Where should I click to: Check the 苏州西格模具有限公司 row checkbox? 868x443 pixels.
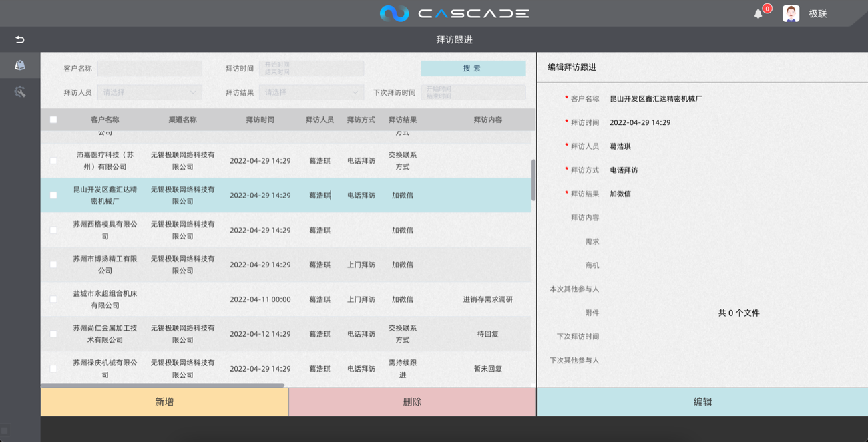click(x=53, y=230)
